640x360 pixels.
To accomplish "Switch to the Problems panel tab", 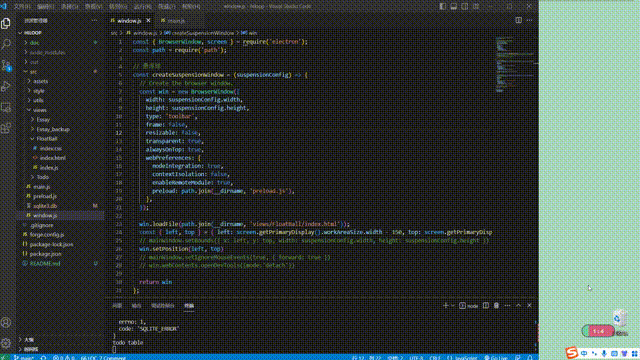I will 117,306.
